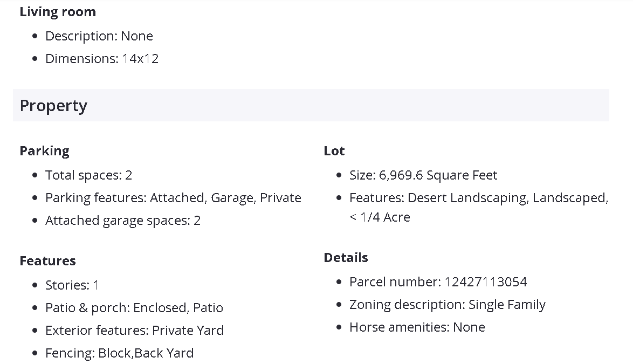Screen dimensions: 633x364
Task: Click the Parking features: Attached, Garage, Private line
Action: pos(173,198)
